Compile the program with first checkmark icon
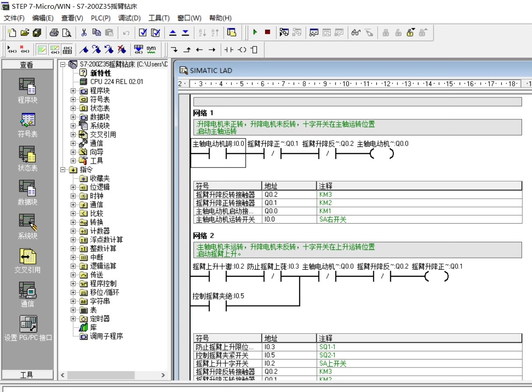The image size is (532, 392). coord(143,32)
